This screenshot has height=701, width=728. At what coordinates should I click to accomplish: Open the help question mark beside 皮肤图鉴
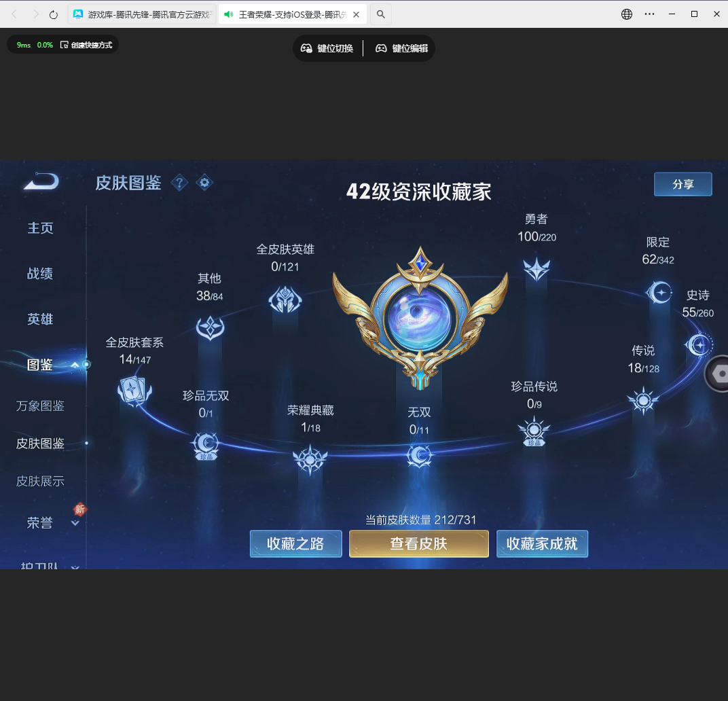(179, 183)
